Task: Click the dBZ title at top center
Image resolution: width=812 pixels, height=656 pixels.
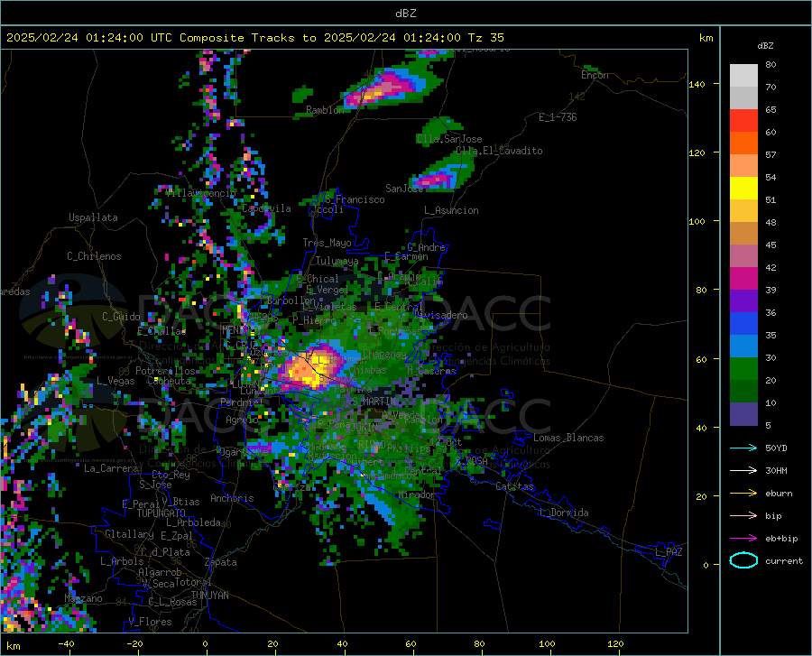Action: (405, 14)
